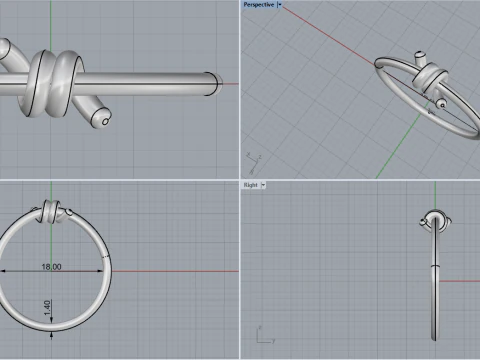Click the Right viewport title label
This screenshot has height=360, width=480.
pos(251,185)
